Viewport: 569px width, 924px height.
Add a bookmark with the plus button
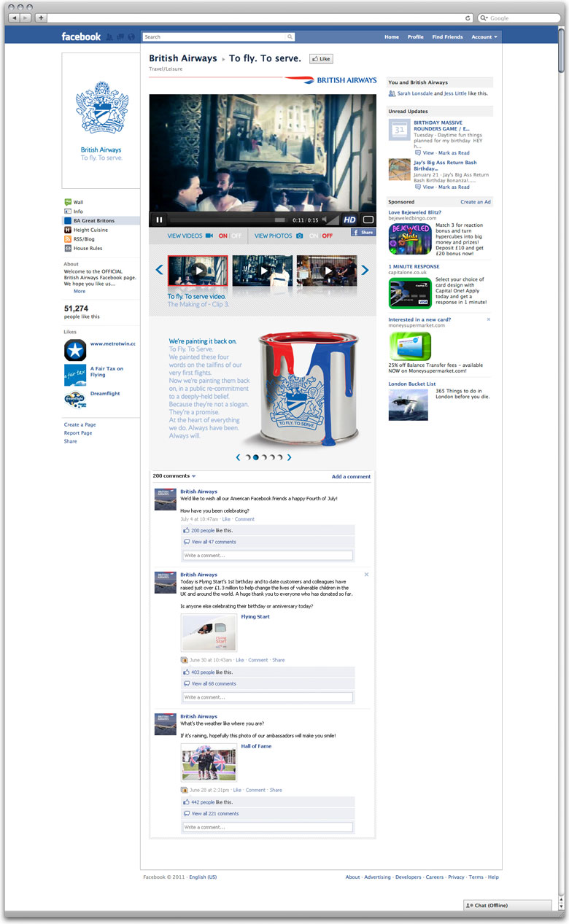[x=41, y=18]
